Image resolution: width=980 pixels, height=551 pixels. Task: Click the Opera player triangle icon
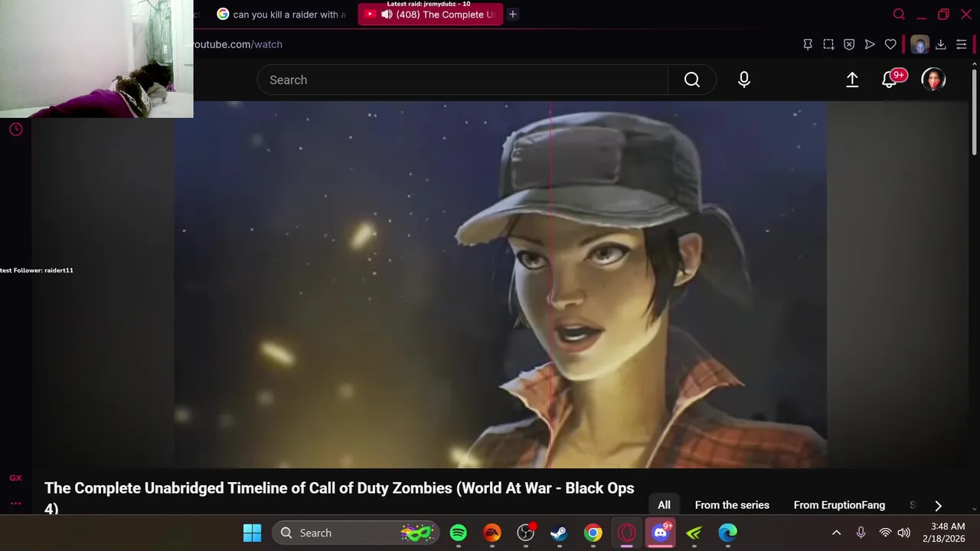870,44
